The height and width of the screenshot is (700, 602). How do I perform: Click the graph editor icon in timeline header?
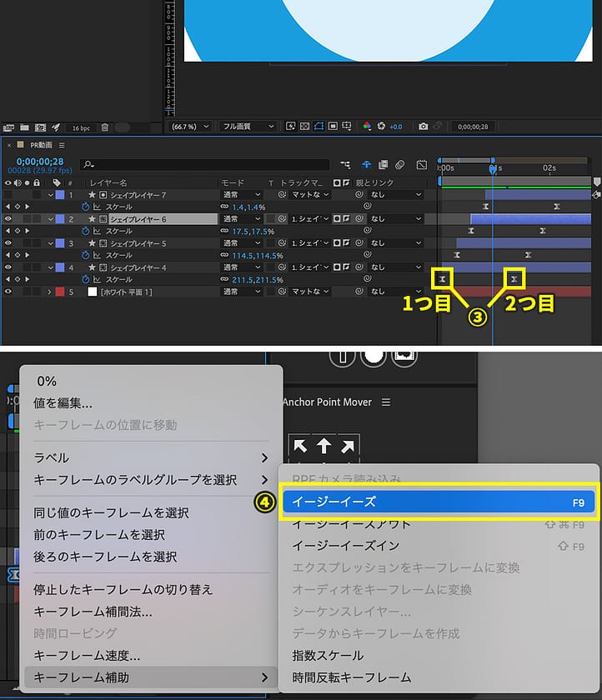422,165
